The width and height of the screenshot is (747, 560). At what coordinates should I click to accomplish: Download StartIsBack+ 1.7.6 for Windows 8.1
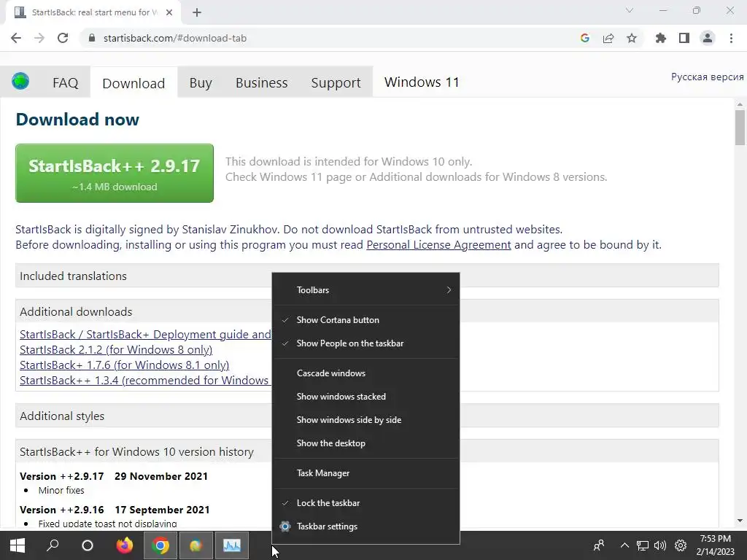pos(124,365)
